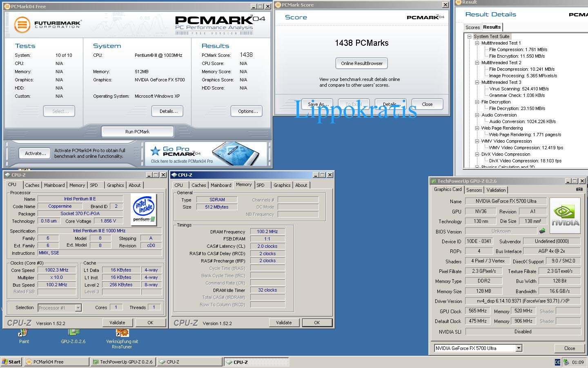Open the Validation tab in GPU-Z
Viewport: 588px width, 368px height.
[496, 190]
